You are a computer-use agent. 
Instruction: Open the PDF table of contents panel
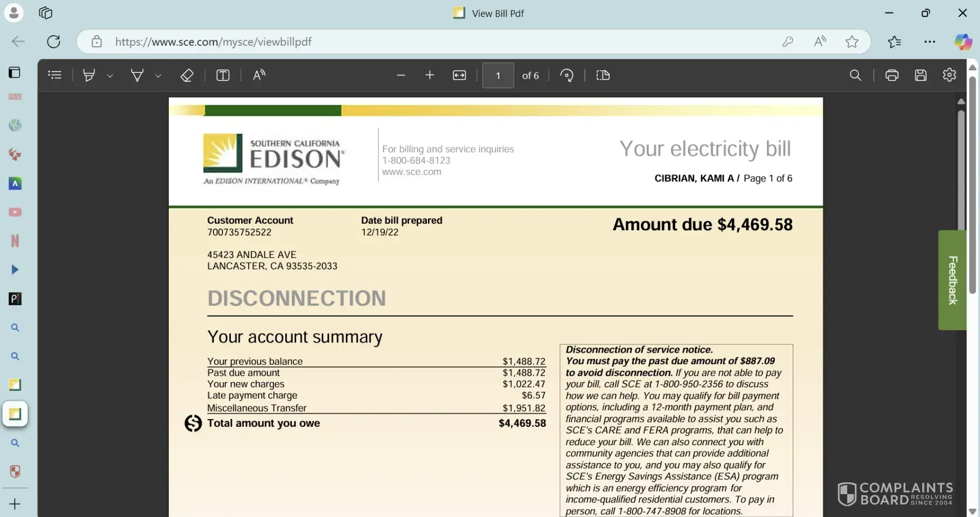55,75
